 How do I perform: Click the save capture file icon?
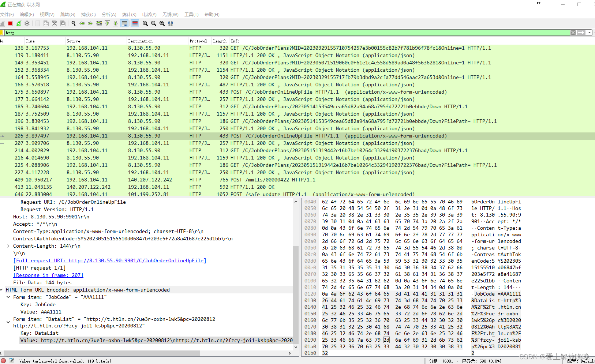point(46,23)
